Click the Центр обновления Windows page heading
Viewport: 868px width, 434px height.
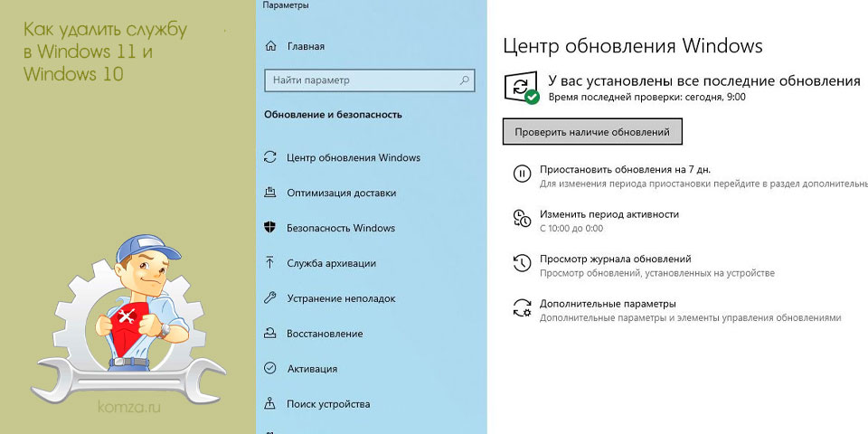pyautogui.click(x=633, y=45)
